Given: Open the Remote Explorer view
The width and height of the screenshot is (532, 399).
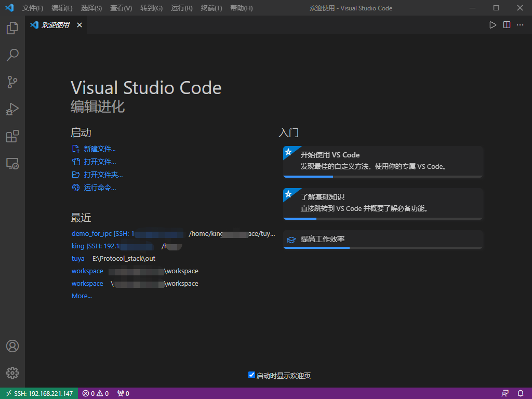Looking at the screenshot, I should pos(12,164).
